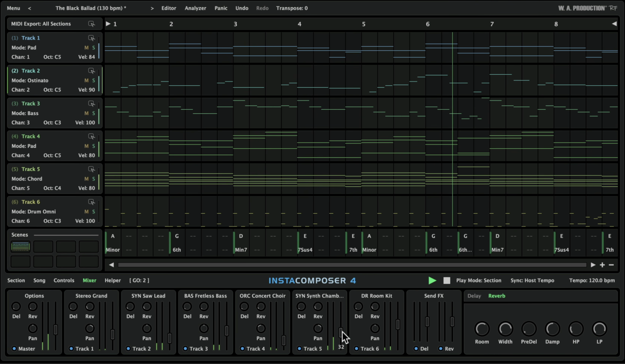
Task: Zoom out with the minus icon
Action: (611, 265)
